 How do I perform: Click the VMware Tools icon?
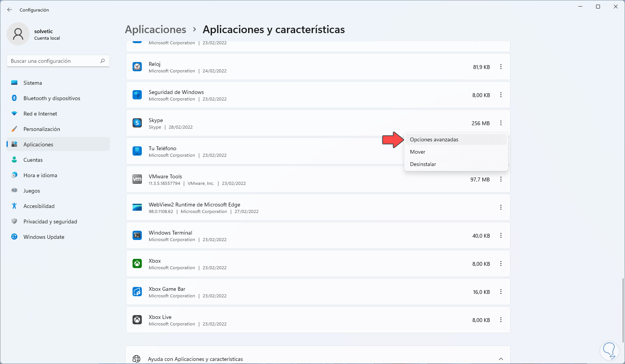coord(137,179)
